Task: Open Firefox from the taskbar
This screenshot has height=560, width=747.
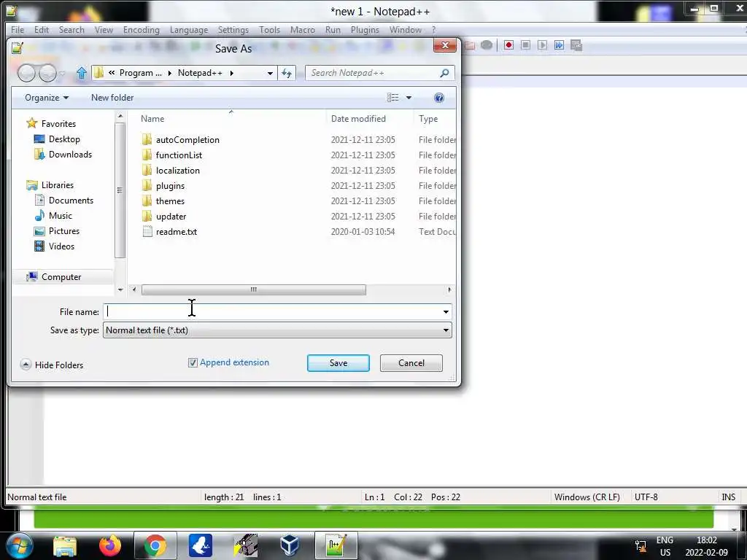Action: (x=110, y=545)
